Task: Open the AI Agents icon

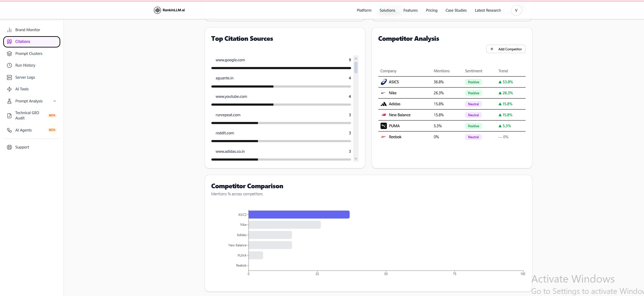Action: tap(10, 130)
